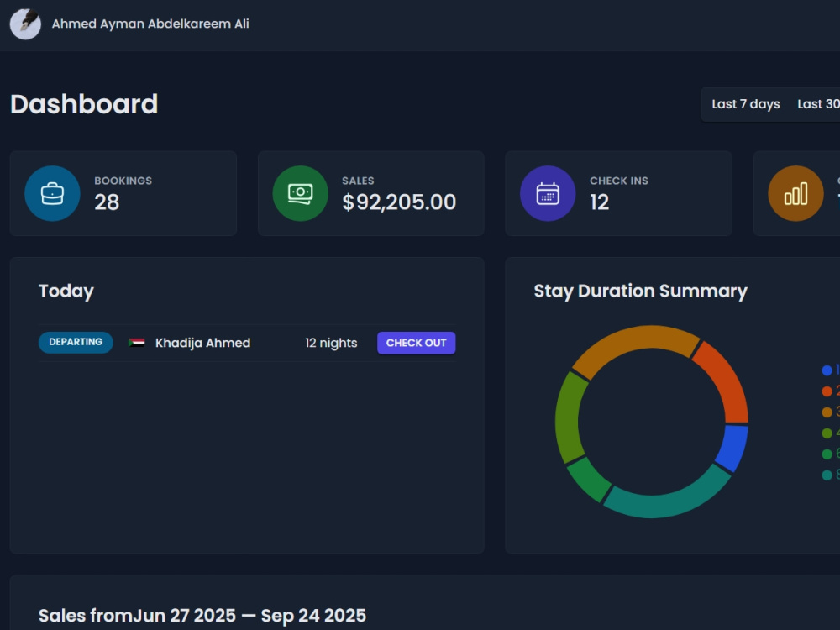Click the bright green legend dot

pos(827,454)
